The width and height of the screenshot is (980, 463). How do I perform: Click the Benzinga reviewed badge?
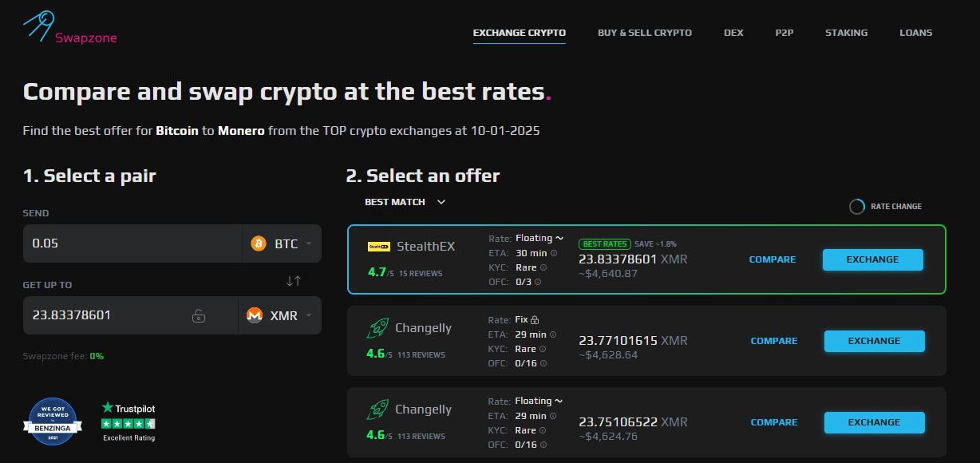[x=52, y=421]
